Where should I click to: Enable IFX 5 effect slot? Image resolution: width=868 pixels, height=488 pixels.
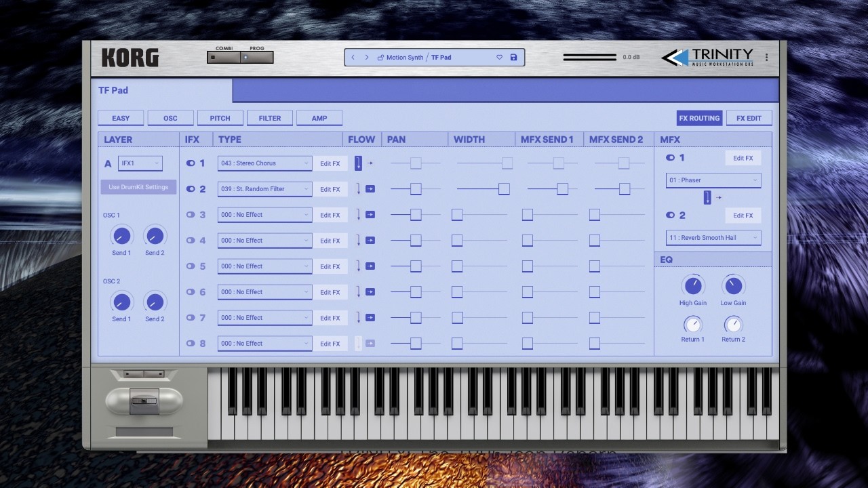(x=191, y=266)
